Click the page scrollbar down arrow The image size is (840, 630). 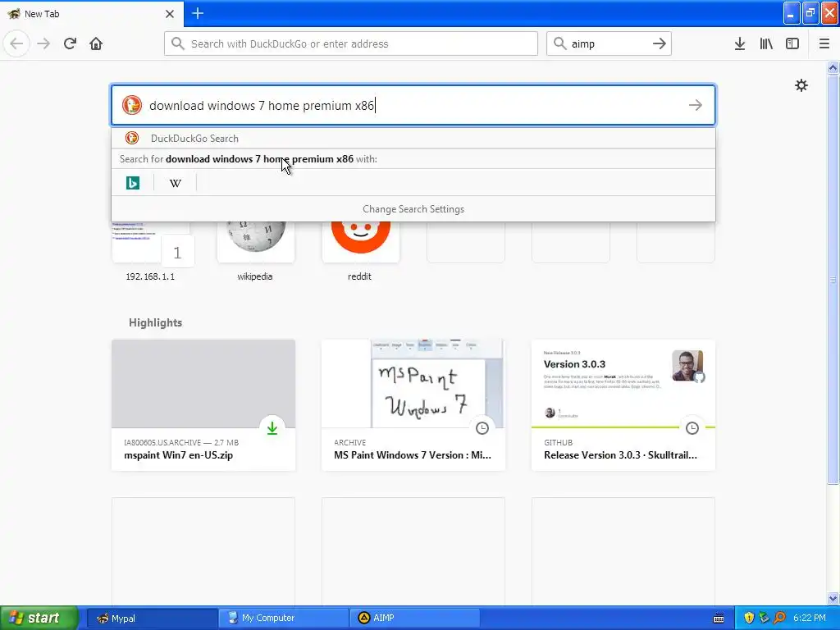pos(833,598)
